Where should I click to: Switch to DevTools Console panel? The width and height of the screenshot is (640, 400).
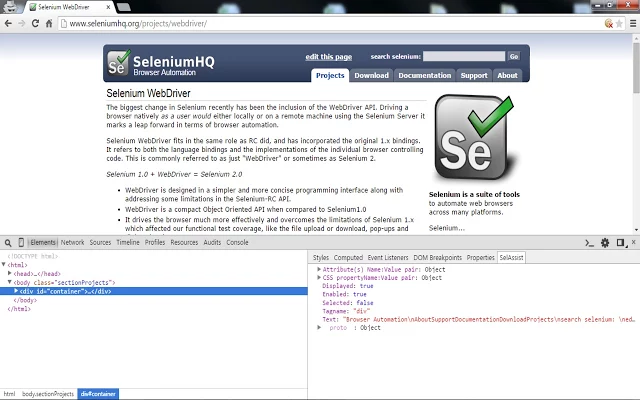click(x=237, y=242)
